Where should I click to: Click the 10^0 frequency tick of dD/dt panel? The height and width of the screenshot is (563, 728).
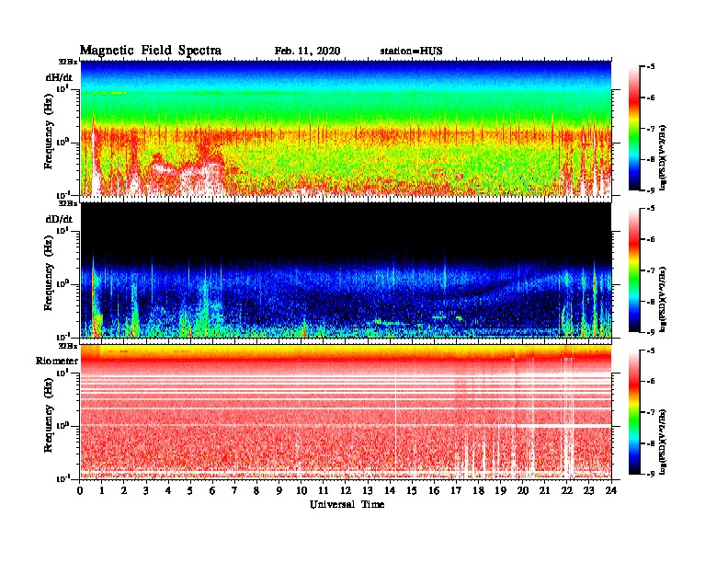[x=63, y=283]
